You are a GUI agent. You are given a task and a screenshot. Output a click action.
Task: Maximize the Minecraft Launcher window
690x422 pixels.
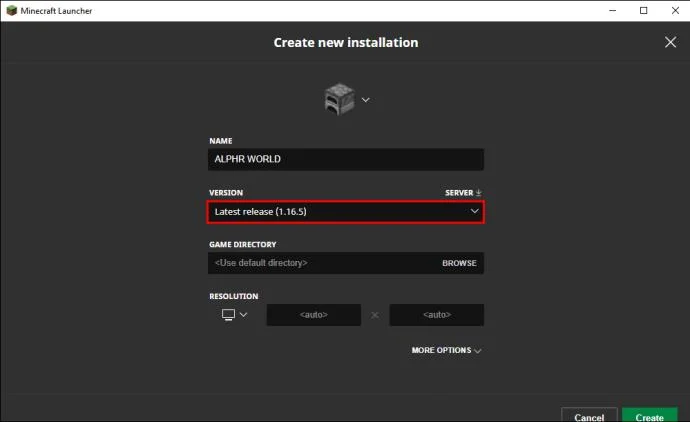tap(644, 11)
